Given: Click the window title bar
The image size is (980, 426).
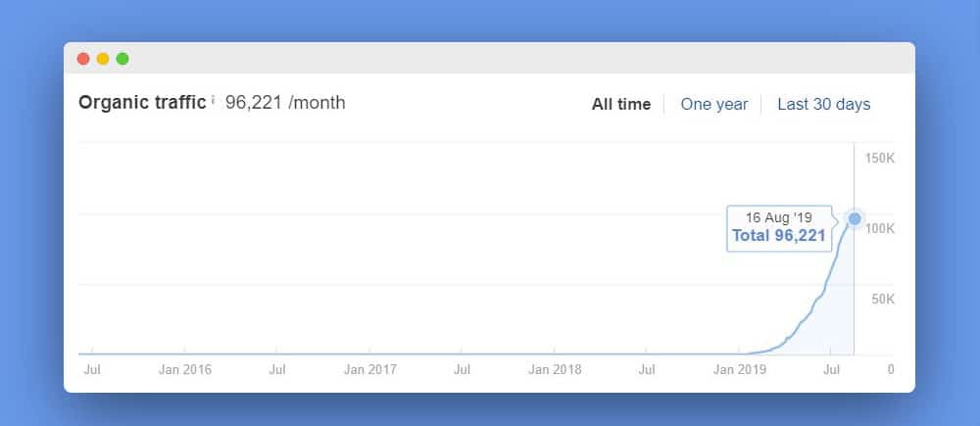Looking at the screenshot, I should pos(489,58).
